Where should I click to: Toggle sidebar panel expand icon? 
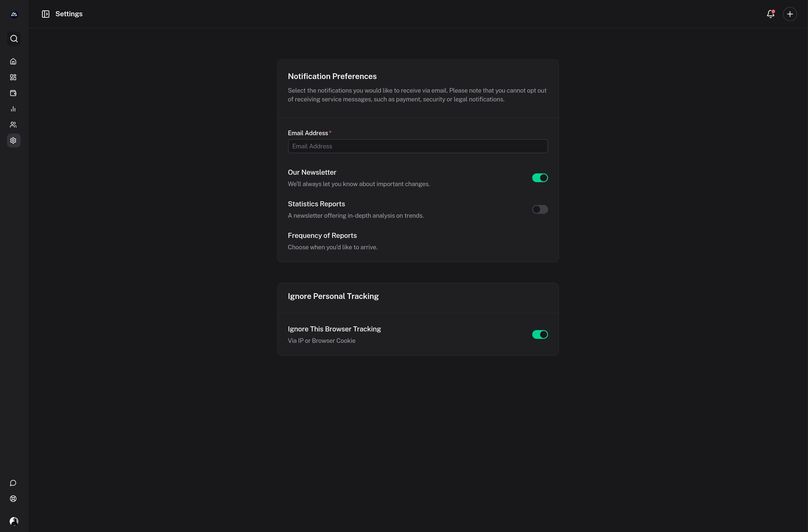point(45,14)
